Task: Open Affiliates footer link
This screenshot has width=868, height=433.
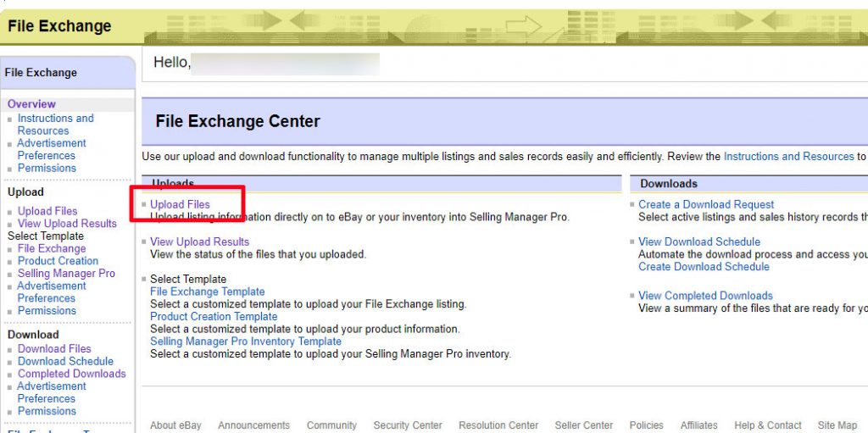Action: [x=699, y=425]
